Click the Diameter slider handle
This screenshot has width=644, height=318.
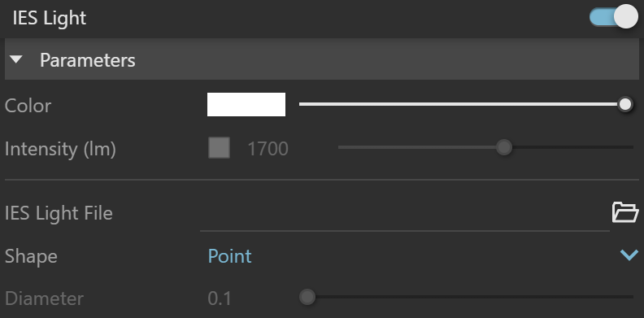pos(307,297)
